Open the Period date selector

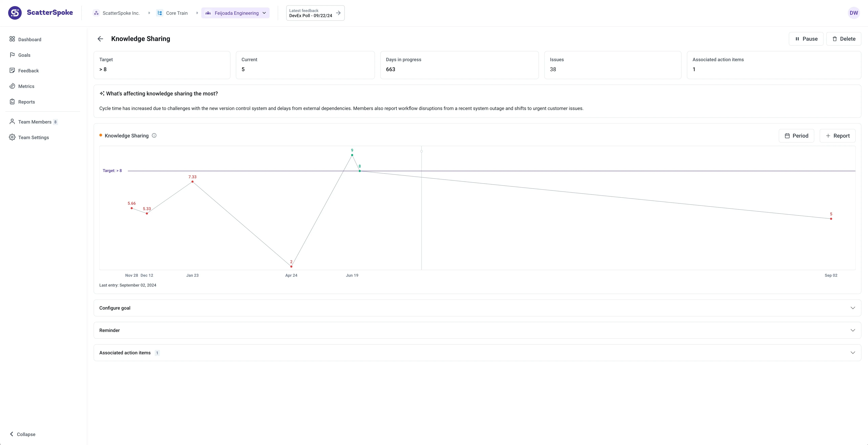coord(796,136)
